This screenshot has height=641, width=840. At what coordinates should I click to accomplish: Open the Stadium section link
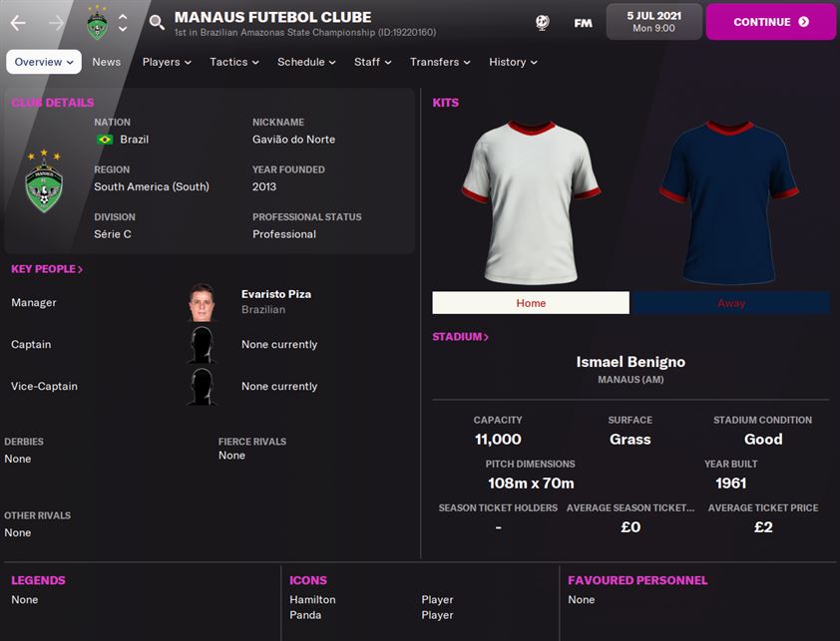(460, 337)
